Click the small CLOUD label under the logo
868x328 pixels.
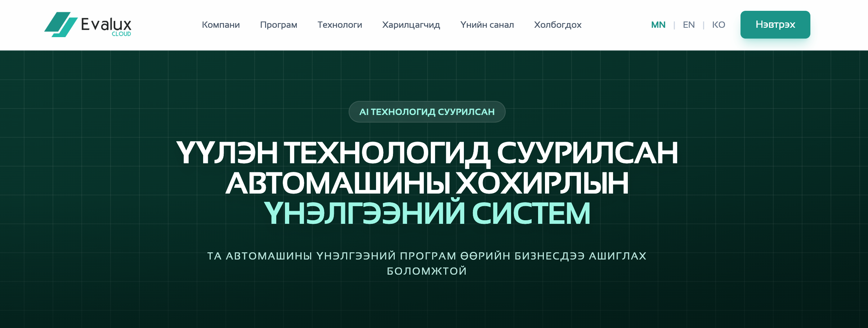click(121, 34)
